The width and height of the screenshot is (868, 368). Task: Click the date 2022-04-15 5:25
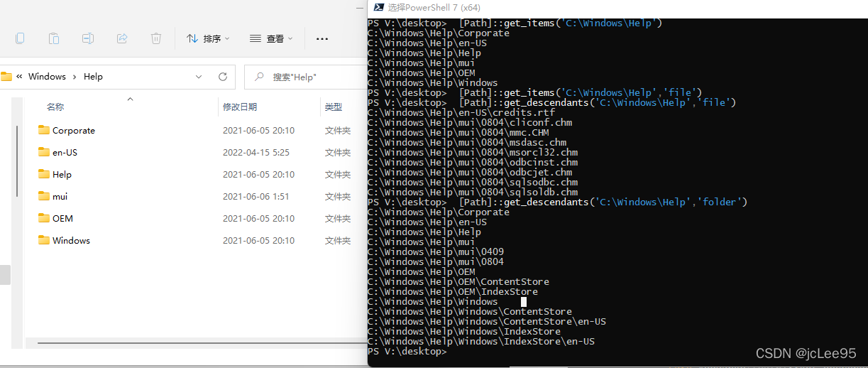256,153
